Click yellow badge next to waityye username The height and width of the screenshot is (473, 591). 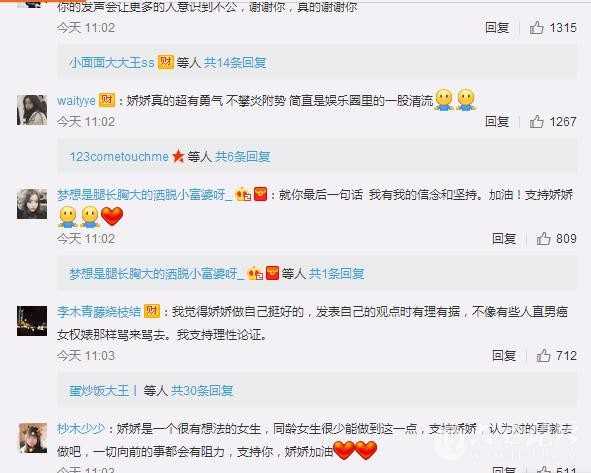[107, 100]
